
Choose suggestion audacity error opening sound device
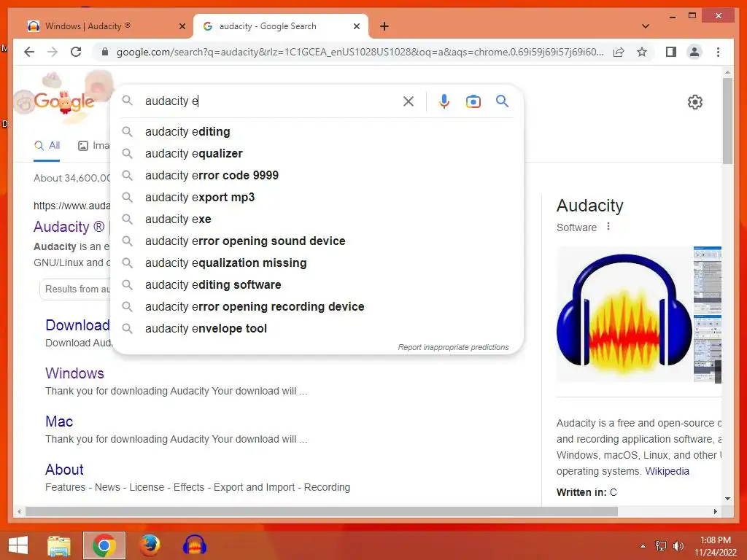[x=317, y=241]
